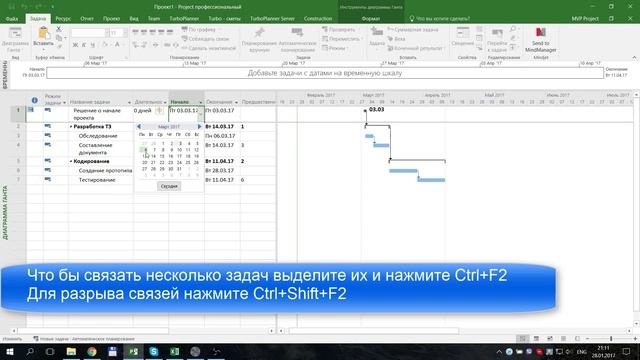Viewport: 640px width, 360px height.
Task: Collapse the ribbon with the chevron
Action: click(634, 58)
